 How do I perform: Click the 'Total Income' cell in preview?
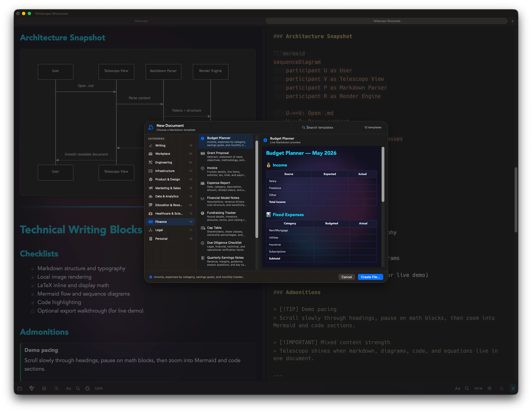289,202
